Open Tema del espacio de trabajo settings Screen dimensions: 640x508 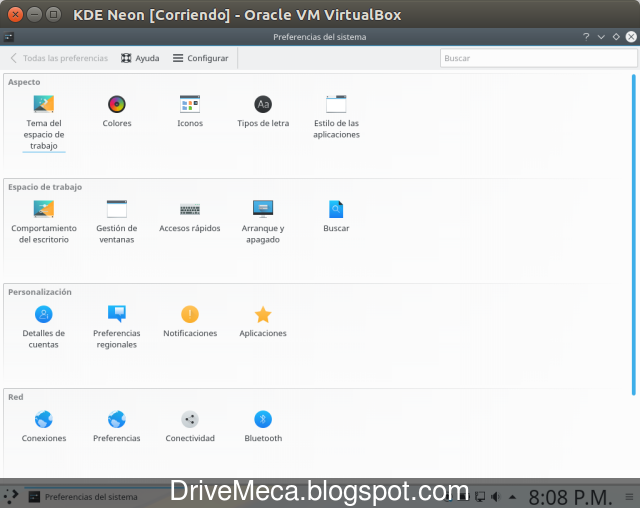tap(44, 122)
